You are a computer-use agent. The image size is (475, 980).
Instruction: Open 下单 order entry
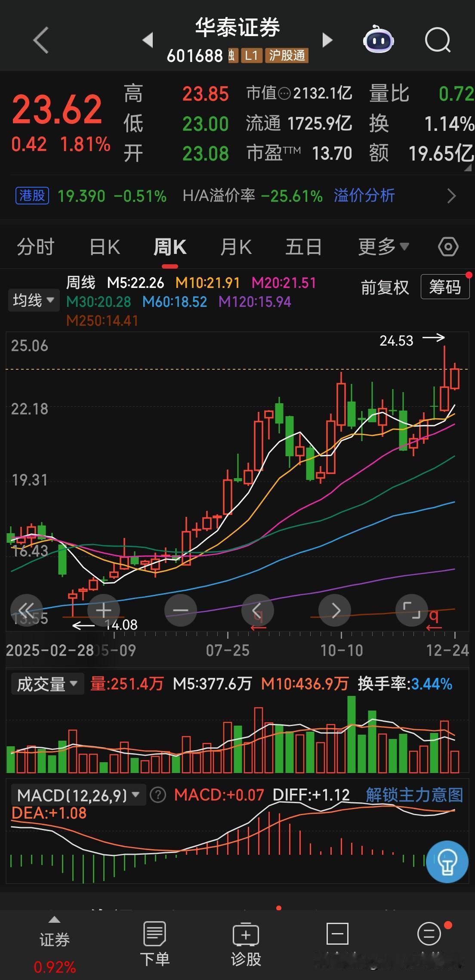point(154,944)
